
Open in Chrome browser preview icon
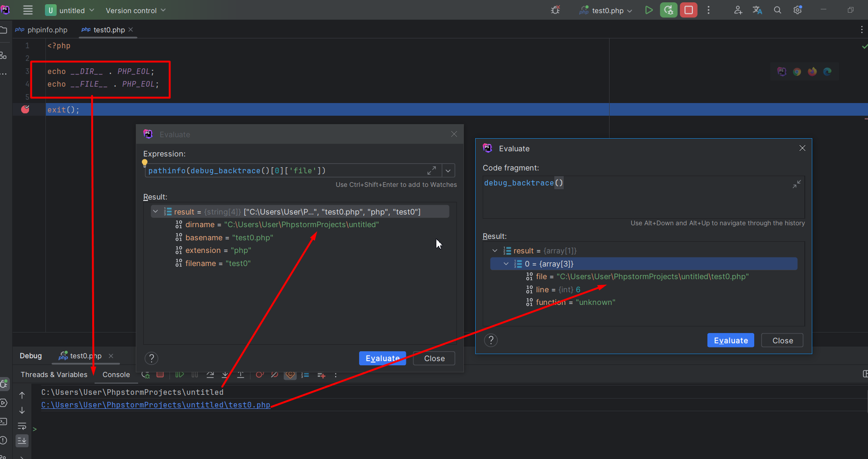797,72
